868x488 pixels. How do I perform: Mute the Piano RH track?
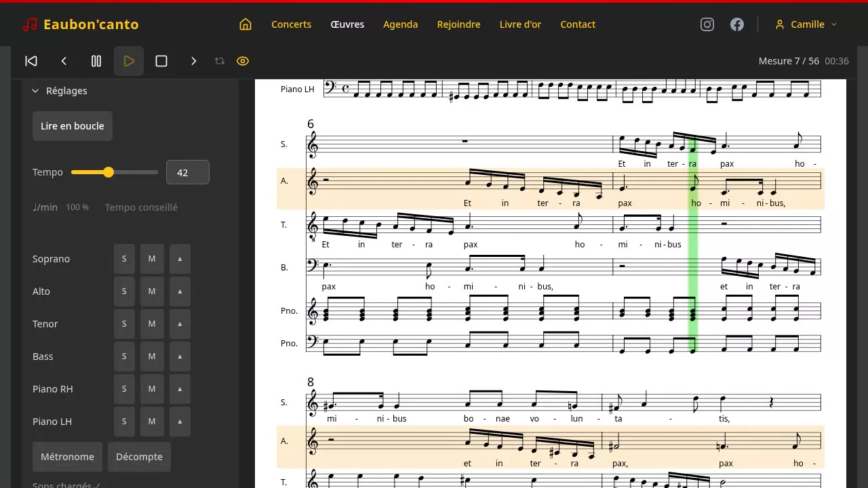(x=152, y=389)
